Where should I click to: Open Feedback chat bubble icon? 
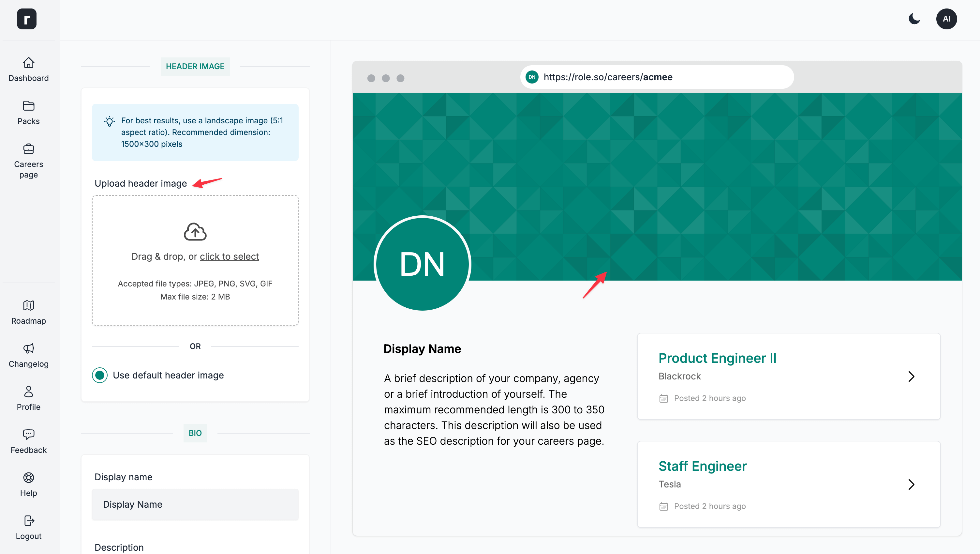pyautogui.click(x=29, y=435)
